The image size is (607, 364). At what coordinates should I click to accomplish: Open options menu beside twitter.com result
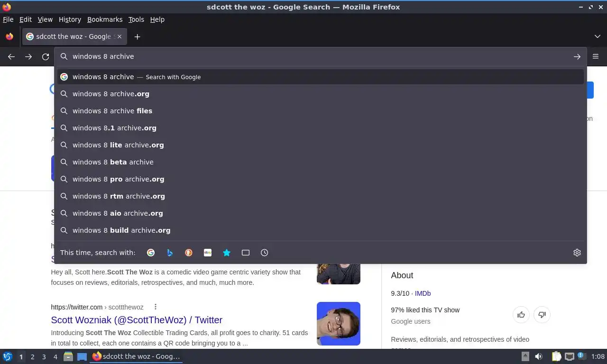tap(156, 307)
